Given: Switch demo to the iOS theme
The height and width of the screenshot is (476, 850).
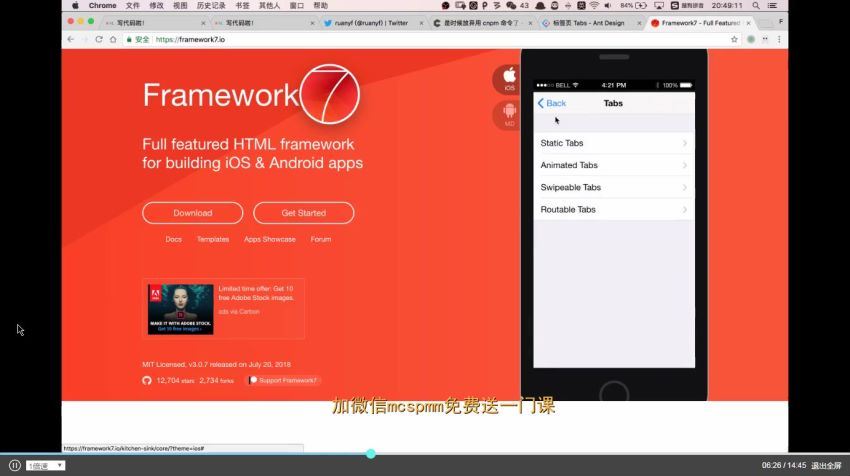Looking at the screenshot, I should (509, 79).
